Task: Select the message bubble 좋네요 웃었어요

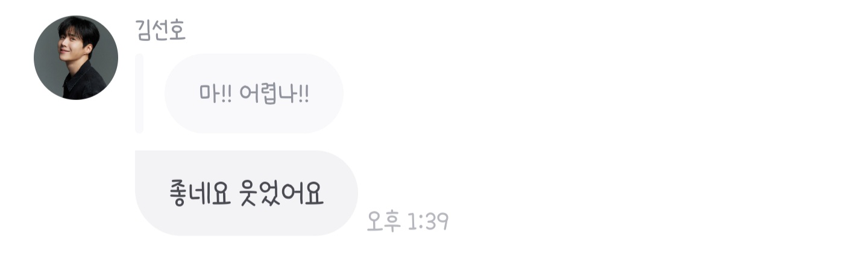Action: click(x=247, y=193)
